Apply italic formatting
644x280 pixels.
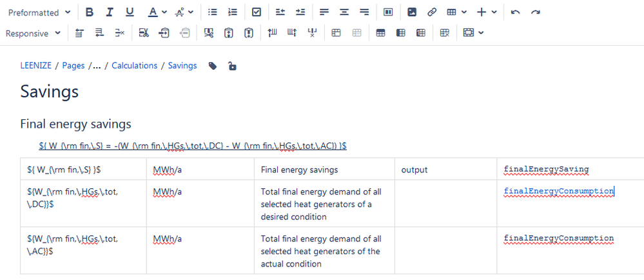(109, 12)
